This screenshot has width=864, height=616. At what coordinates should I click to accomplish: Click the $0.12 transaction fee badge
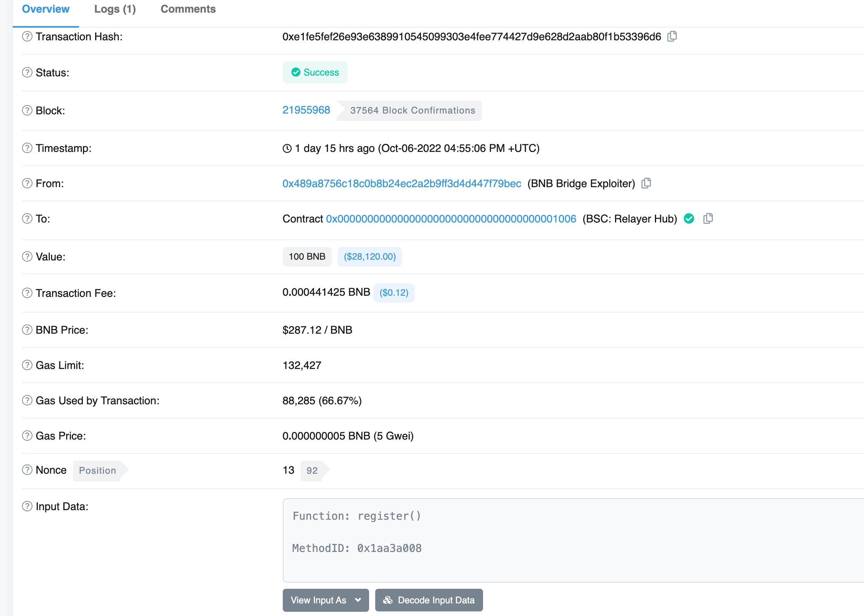[394, 293]
